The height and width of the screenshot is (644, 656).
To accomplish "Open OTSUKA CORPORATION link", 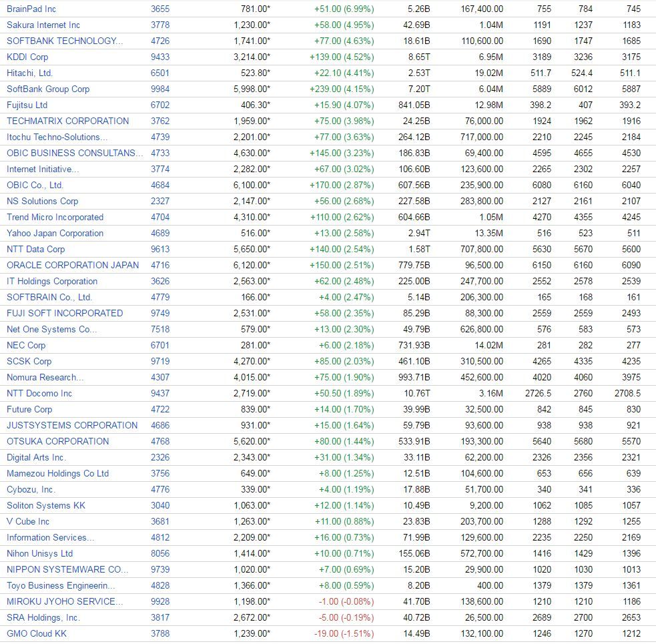I will coord(58,442).
